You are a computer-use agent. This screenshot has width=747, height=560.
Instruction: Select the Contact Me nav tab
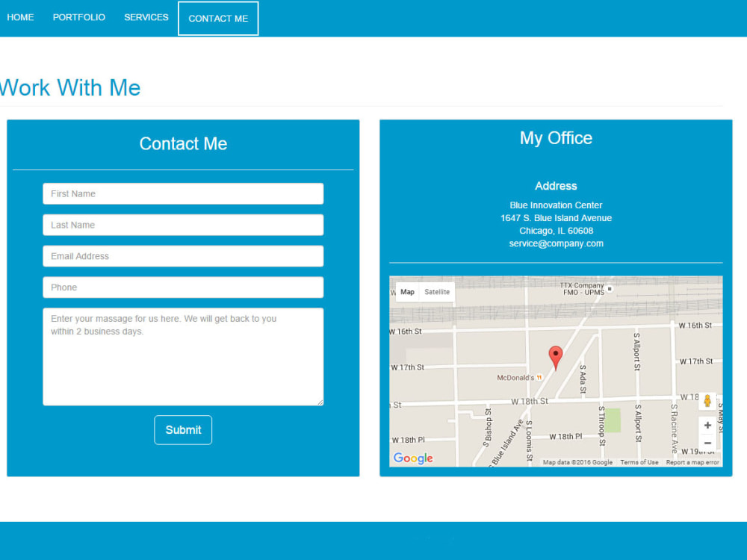pos(218,19)
